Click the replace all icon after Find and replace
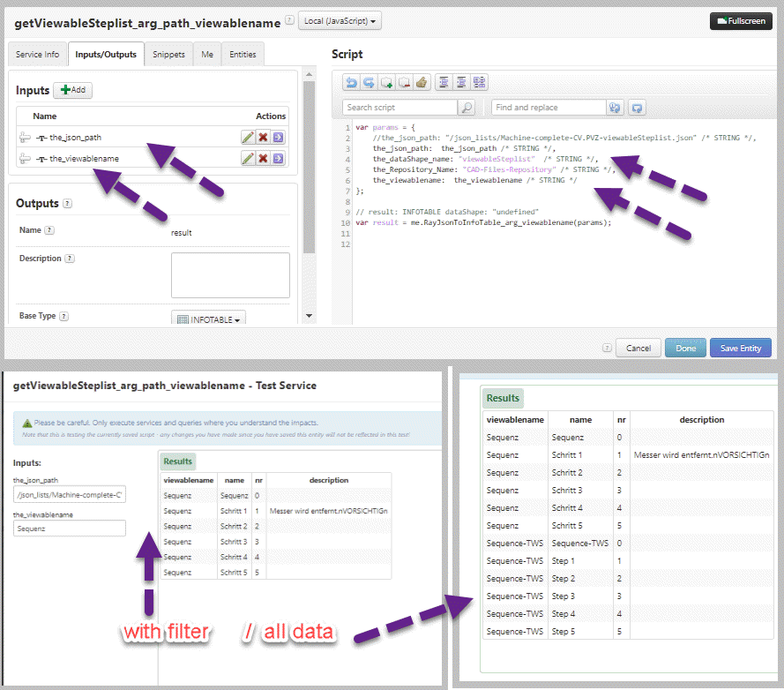The height and width of the screenshot is (690, 784). click(x=637, y=108)
